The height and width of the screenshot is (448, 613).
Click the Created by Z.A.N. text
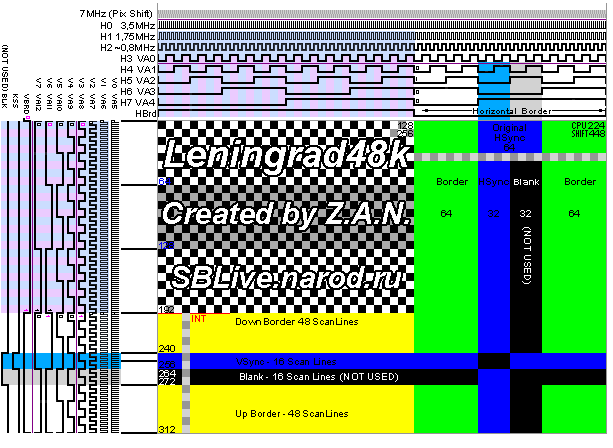click(283, 214)
